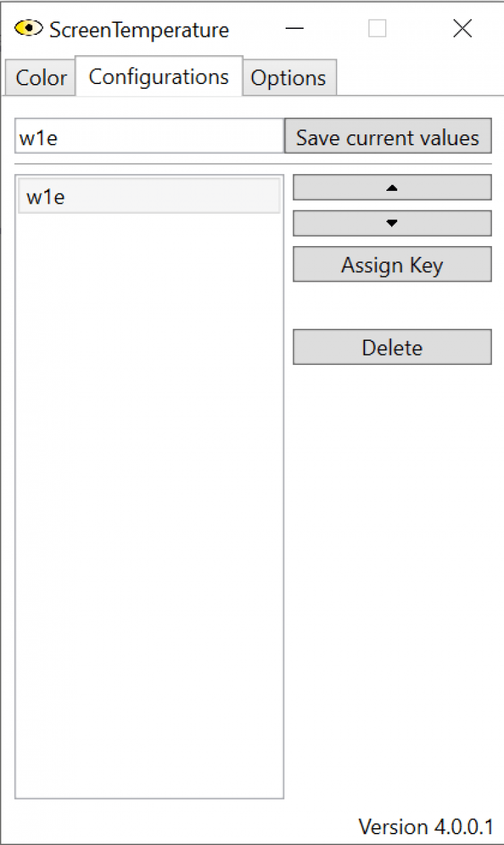The height and width of the screenshot is (845, 504).
Task: Minimize the ScreenTemperature window
Action: (x=294, y=29)
